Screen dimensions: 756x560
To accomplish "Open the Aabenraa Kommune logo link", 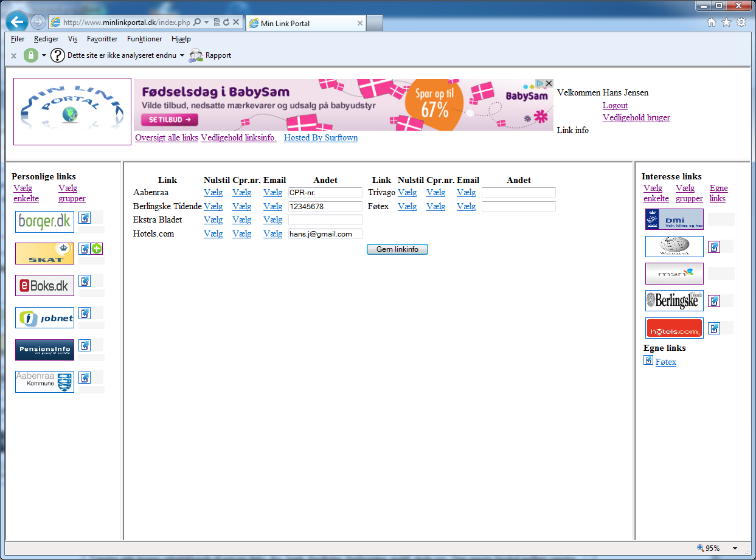I will pyautogui.click(x=44, y=381).
